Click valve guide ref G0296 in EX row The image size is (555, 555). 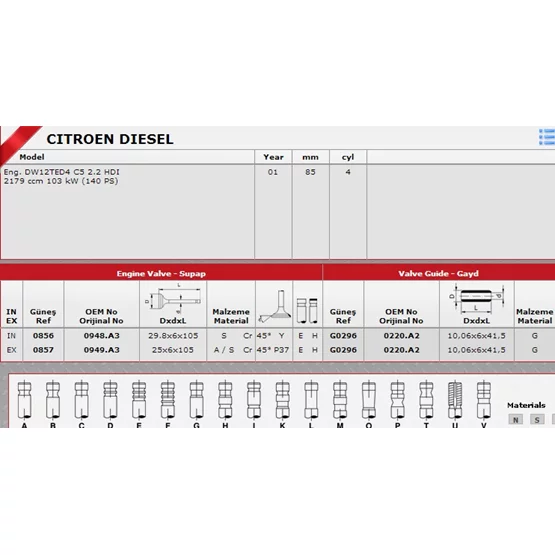(x=343, y=350)
